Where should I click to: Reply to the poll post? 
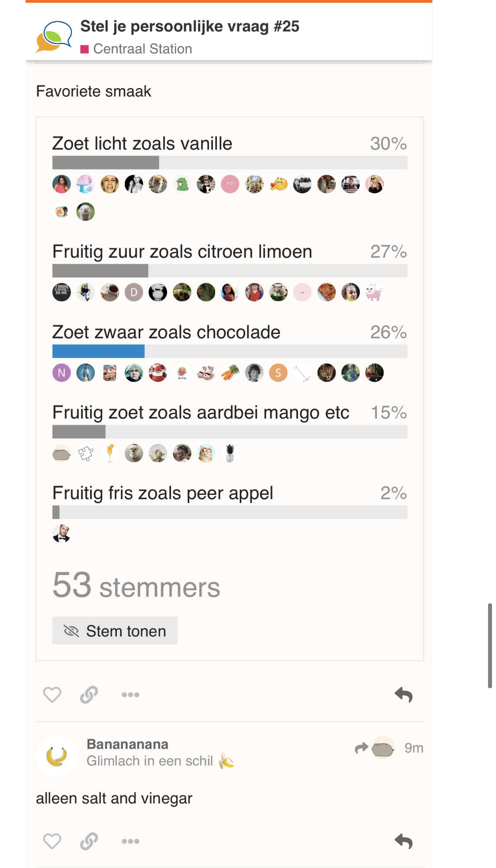404,695
